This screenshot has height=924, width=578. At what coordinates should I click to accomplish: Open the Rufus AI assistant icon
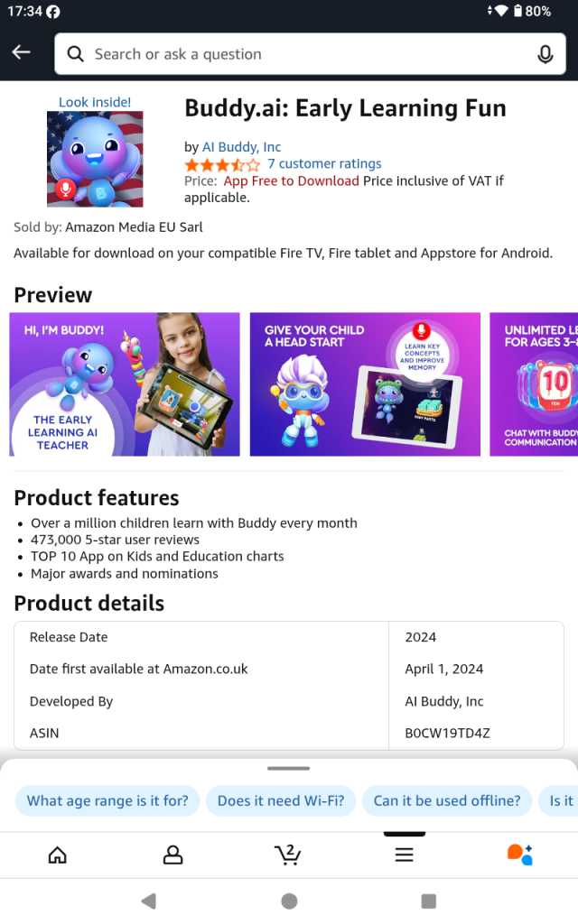(519, 855)
